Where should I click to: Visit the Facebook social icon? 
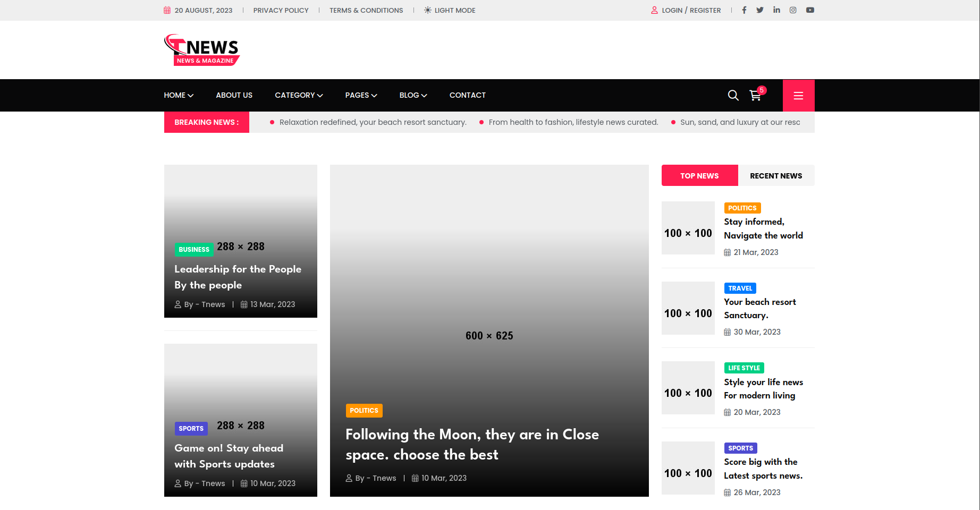744,10
